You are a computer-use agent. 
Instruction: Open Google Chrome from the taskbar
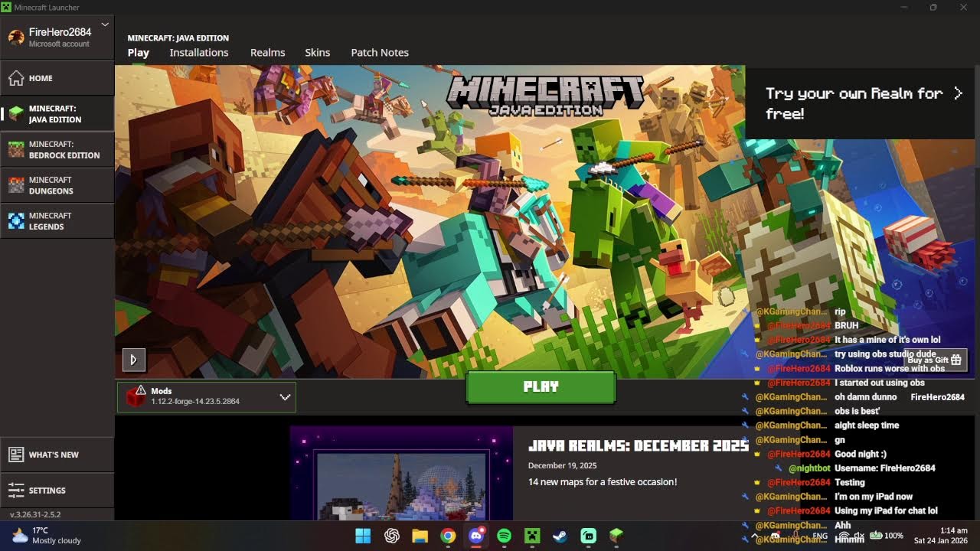coord(448,536)
